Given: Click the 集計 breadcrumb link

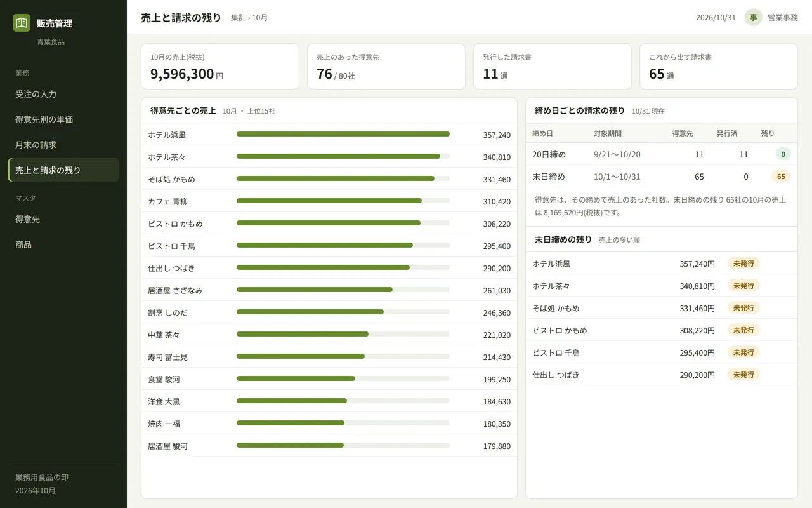Looking at the screenshot, I should click(x=239, y=18).
